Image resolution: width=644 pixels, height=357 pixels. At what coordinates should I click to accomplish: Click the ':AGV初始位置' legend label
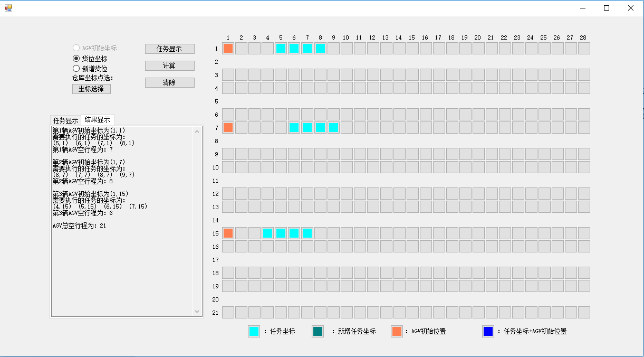[426, 332]
